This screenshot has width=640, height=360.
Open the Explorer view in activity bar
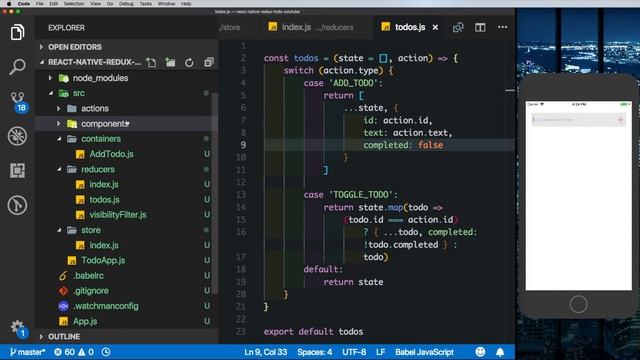click(x=17, y=32)
